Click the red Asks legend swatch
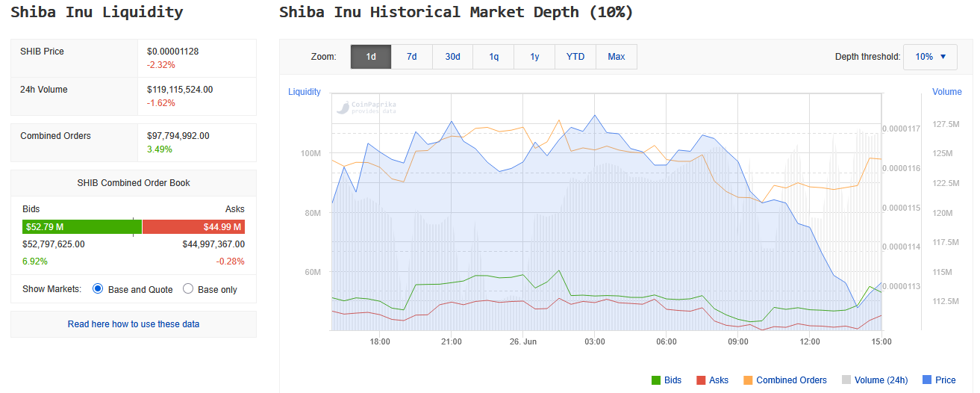Viewport: 980px width, 393px height. (700, 380)
